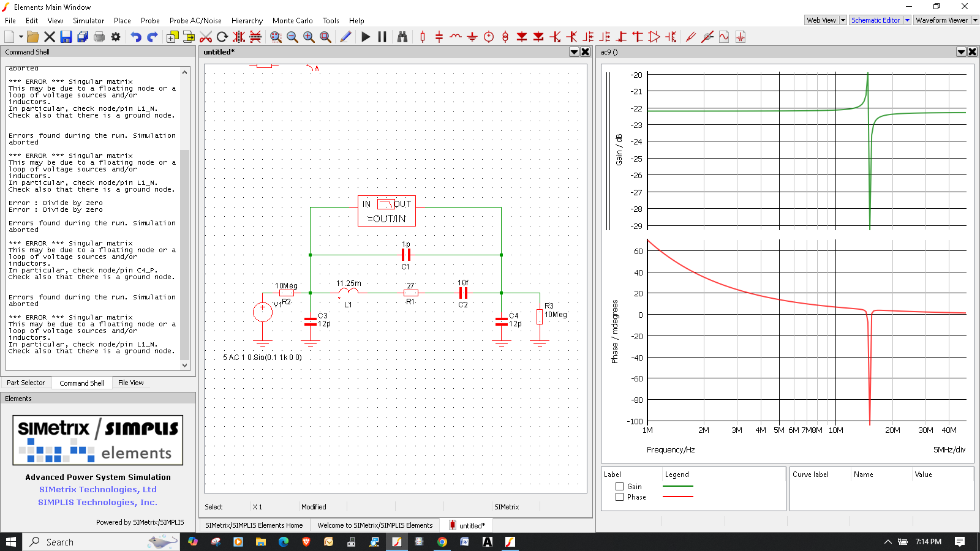Image resolution: width=980 pixels, height=551 pixels.
Task: Open a file using the folder icon
Action: (33, 37)
